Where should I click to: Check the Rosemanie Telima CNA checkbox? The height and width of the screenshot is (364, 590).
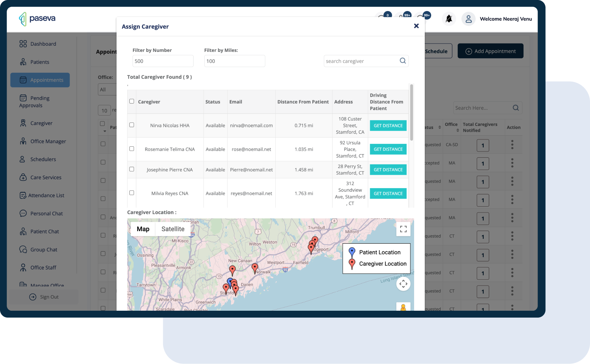(x=132, y=149)
